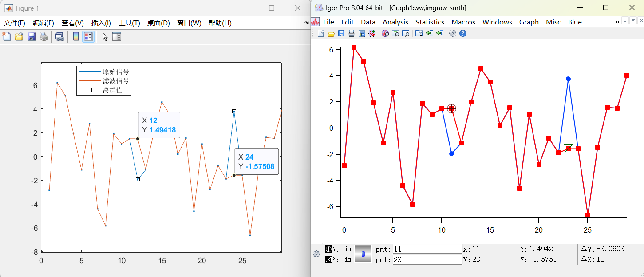Click the Open File folder icon in MATLAB figure
The height and width of the screenshot is (277, 644).
tap(19, 37)
